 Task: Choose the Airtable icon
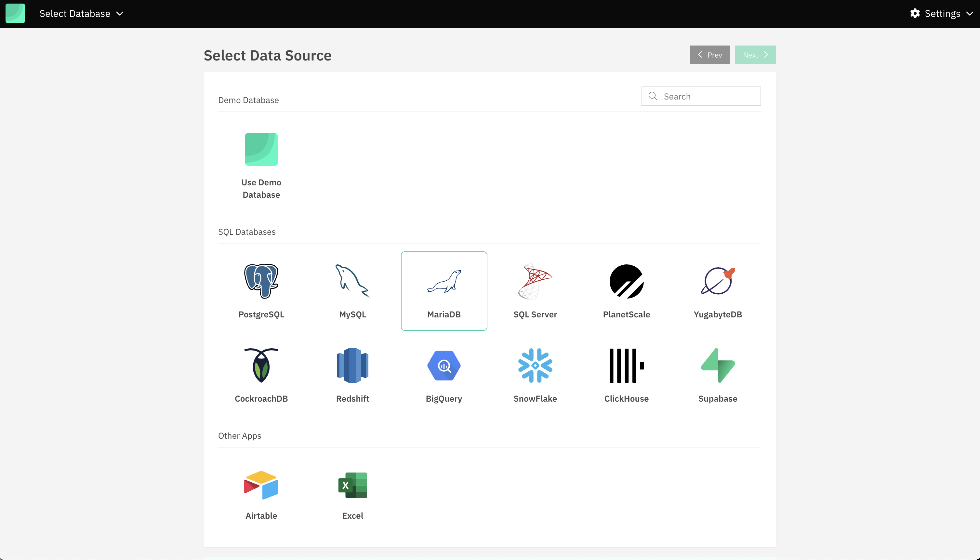click(x=261, y=485)
